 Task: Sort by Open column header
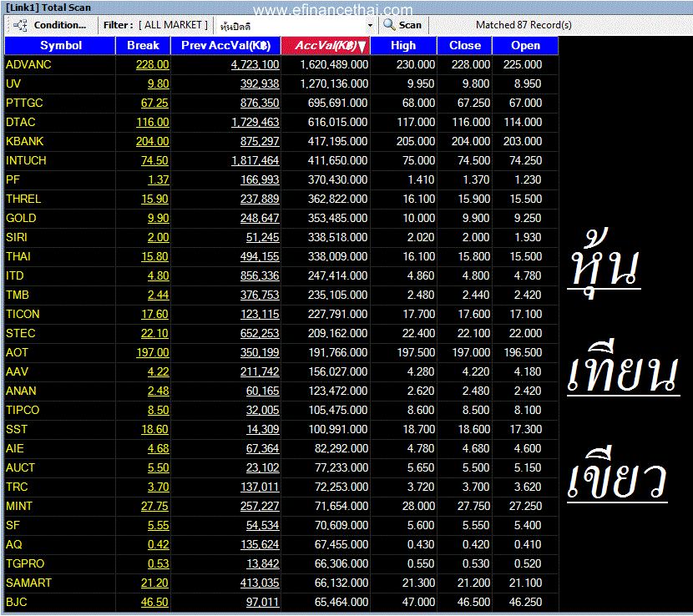525,46
